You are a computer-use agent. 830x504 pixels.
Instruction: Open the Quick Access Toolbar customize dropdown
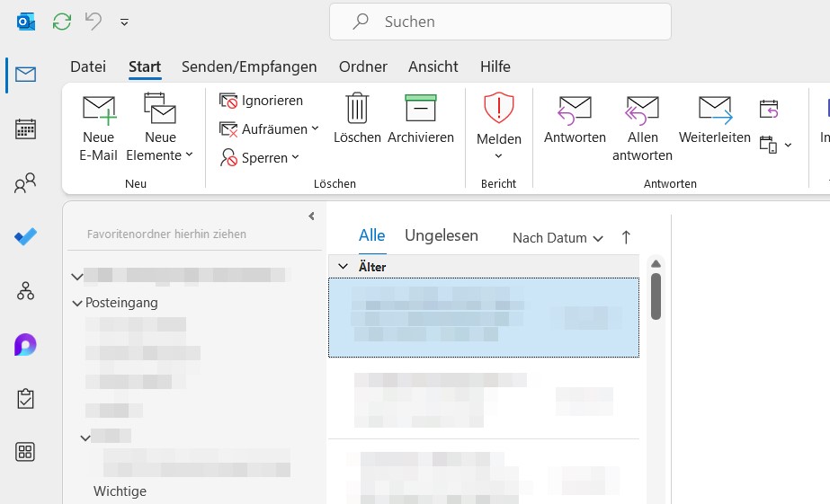click(124, 22)
